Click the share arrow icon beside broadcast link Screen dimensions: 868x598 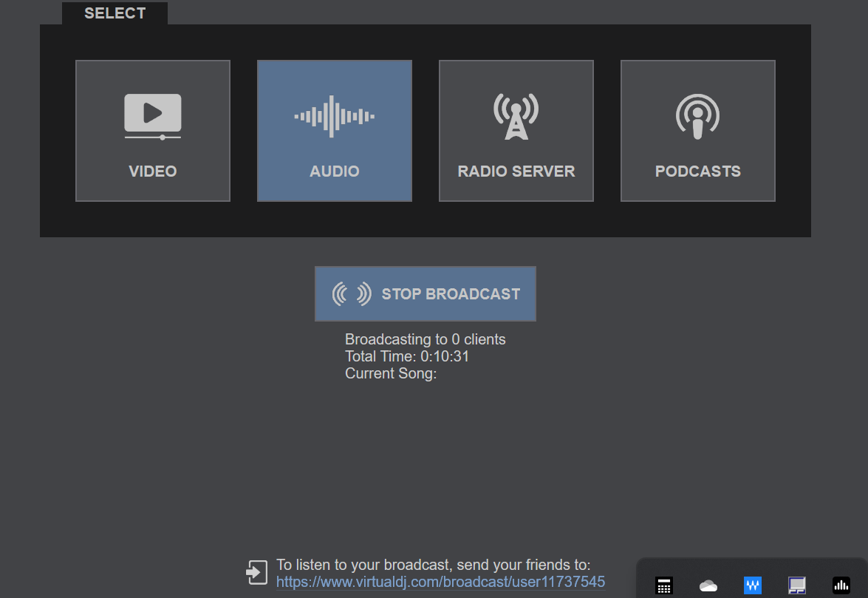256,572
